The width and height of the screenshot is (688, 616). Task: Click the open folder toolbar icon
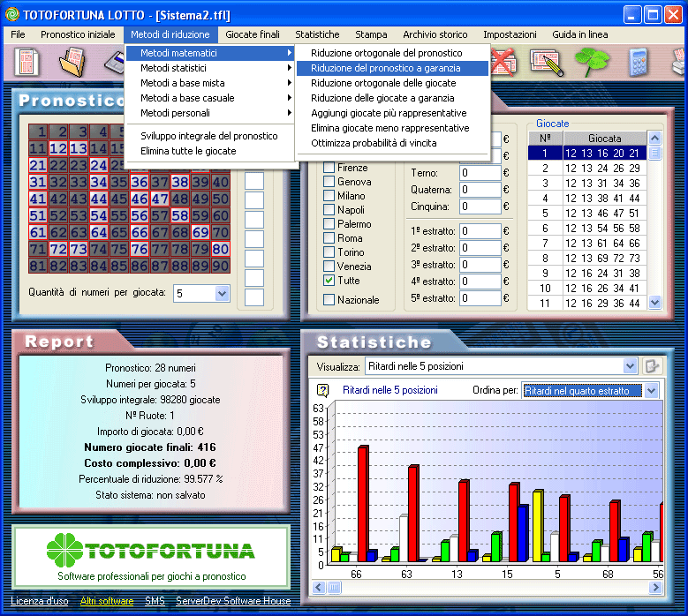point(73,64)
